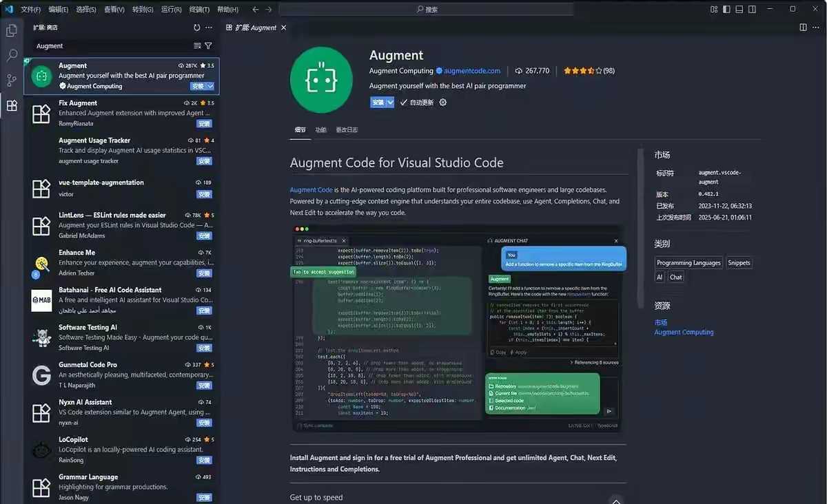
Task: Select the Extensions view icon
Action: click(12, 105)
